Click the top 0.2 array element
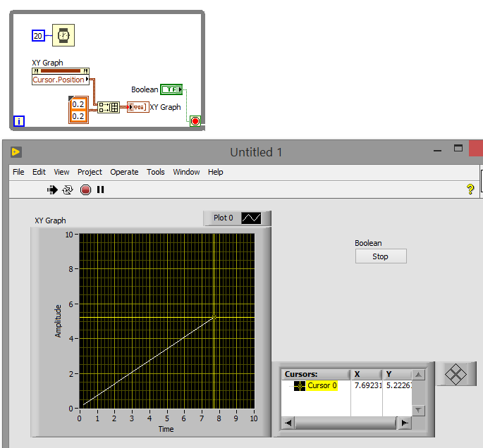Screen dimensions: 483x448 (x=78, y=104)
